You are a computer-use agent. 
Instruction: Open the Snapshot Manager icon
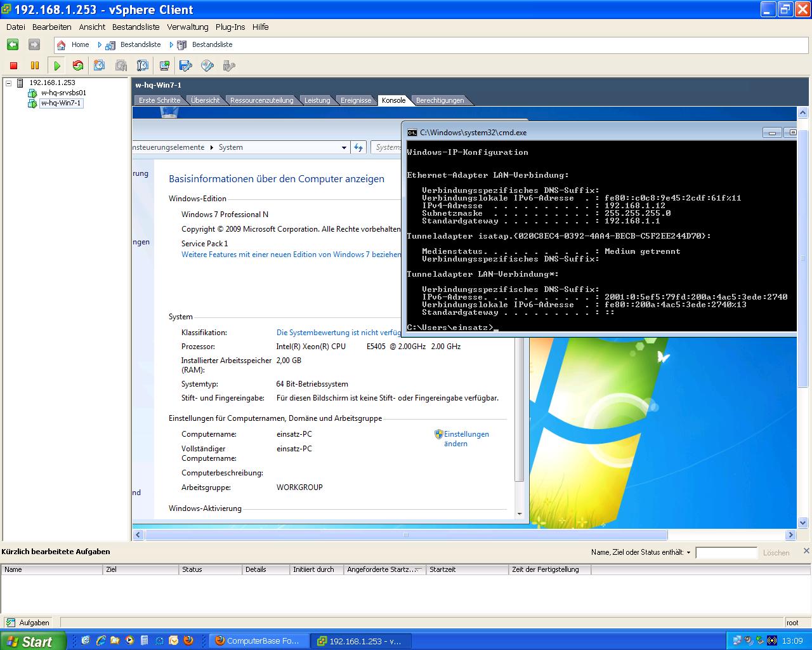143,65
